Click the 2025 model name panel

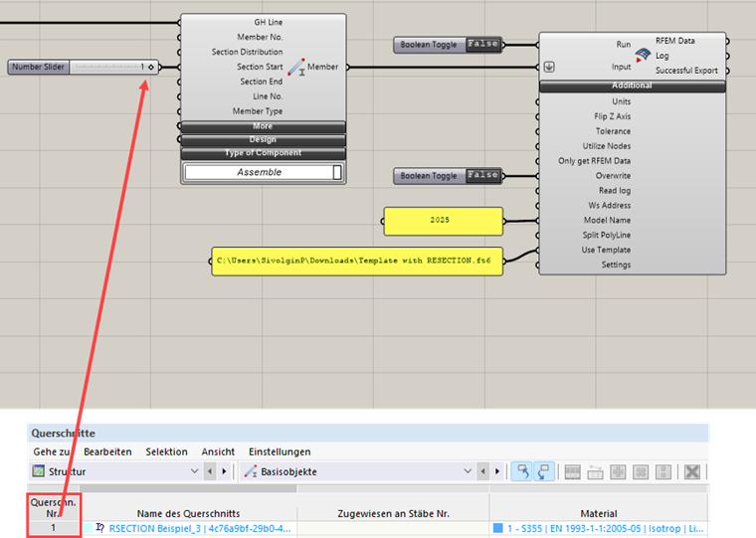443,222
